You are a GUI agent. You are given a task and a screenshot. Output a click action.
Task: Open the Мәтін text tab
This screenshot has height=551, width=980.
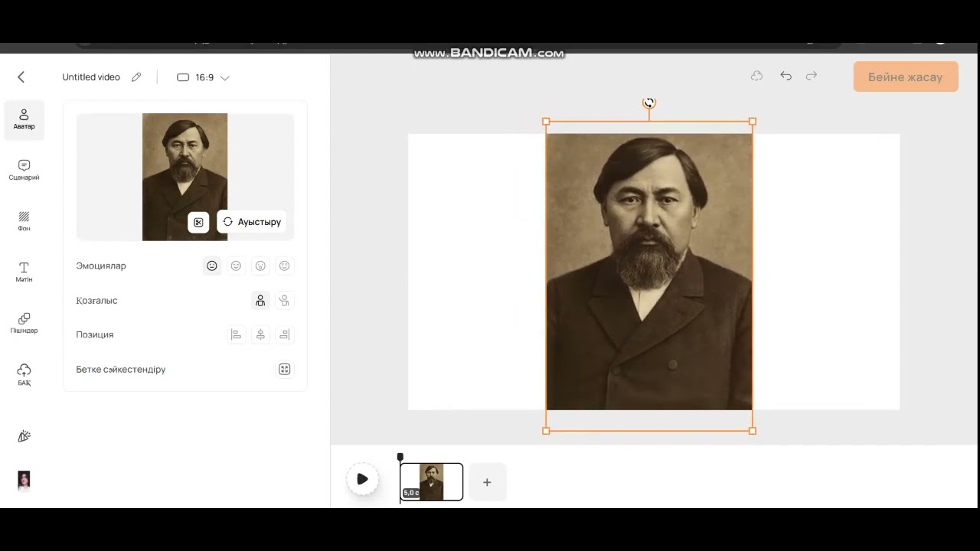point(24,272)
